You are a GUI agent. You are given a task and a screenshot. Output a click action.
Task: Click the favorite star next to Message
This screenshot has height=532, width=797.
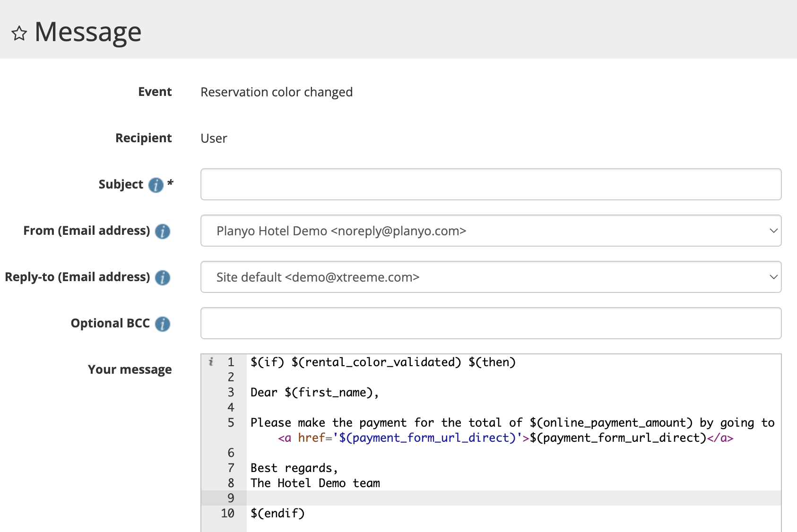[19, 34]
